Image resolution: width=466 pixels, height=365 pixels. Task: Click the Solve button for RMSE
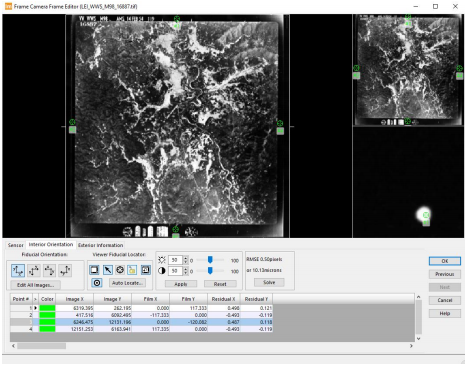(x=269, y=283)
